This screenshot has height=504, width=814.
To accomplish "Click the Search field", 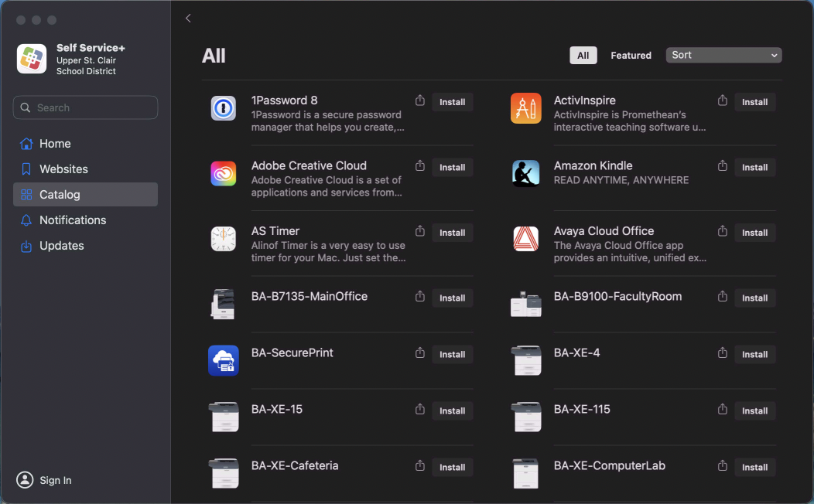I will coord(85,107).
